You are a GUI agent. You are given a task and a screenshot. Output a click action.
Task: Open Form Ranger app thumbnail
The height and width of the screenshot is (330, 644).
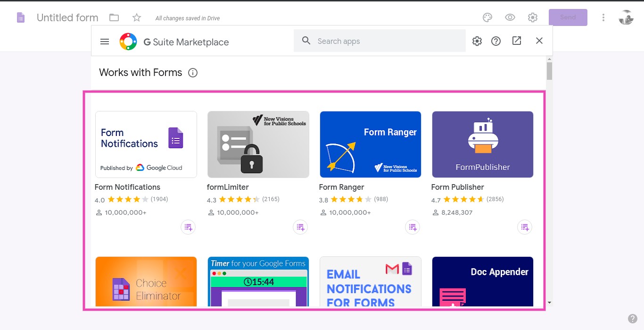pyautogui.click(x=371, y=144)
